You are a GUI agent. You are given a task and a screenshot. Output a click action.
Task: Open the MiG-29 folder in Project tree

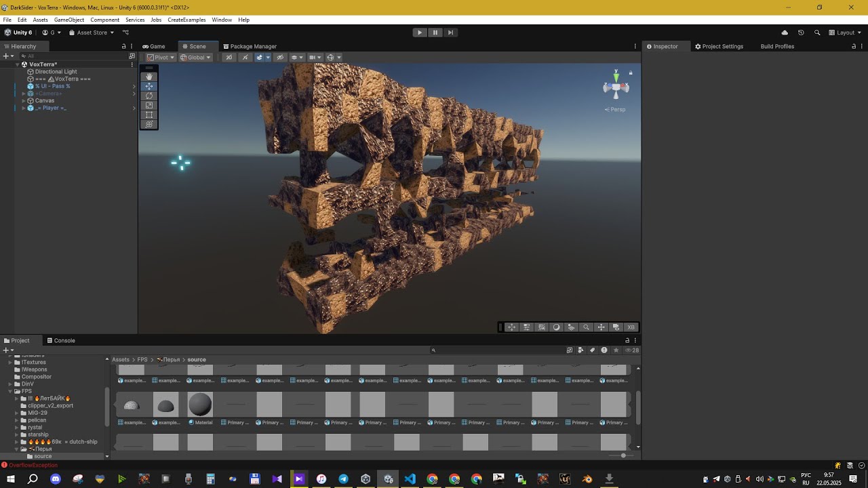pyautogui.click(x=37, y=413)
